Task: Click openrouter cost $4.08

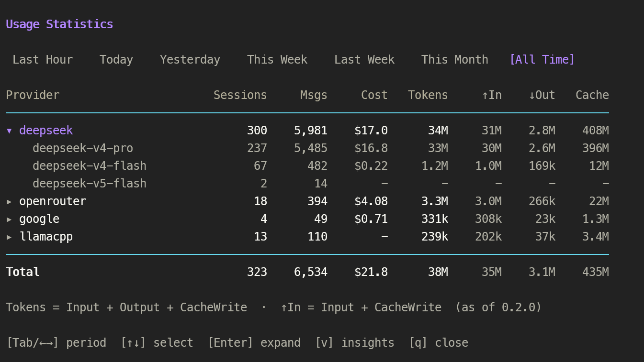Action: (x=371, y=201)
